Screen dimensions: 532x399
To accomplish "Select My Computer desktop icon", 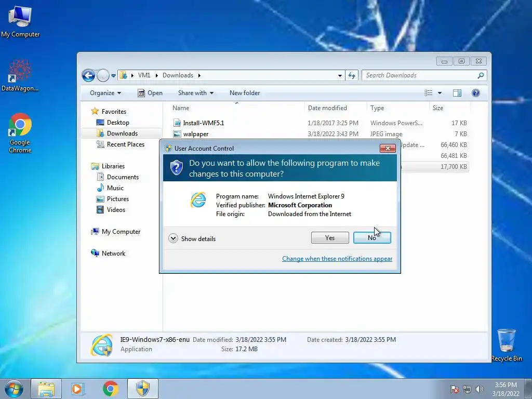I will click(x=20, y=22).
